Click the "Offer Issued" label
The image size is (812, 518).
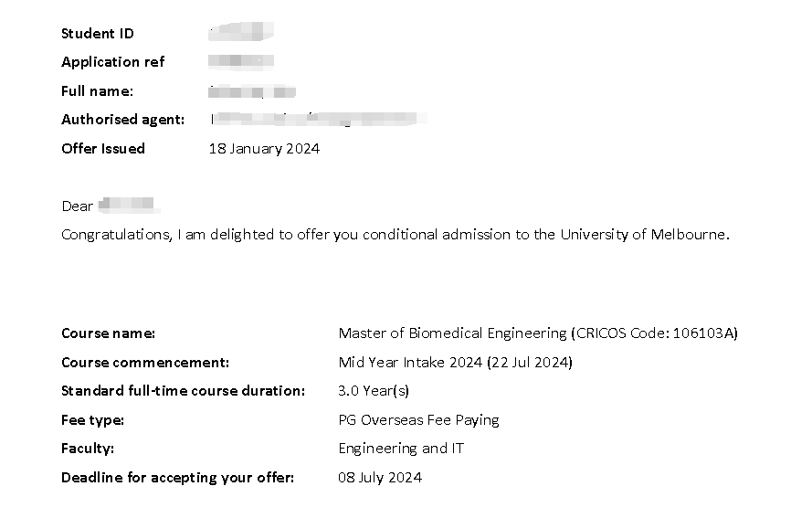click(103, 148)
